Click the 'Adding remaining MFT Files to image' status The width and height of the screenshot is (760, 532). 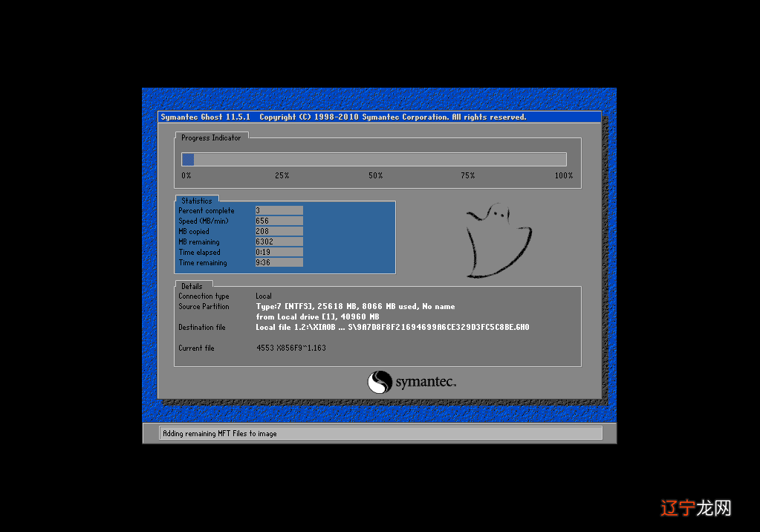(x=220, y=434)
